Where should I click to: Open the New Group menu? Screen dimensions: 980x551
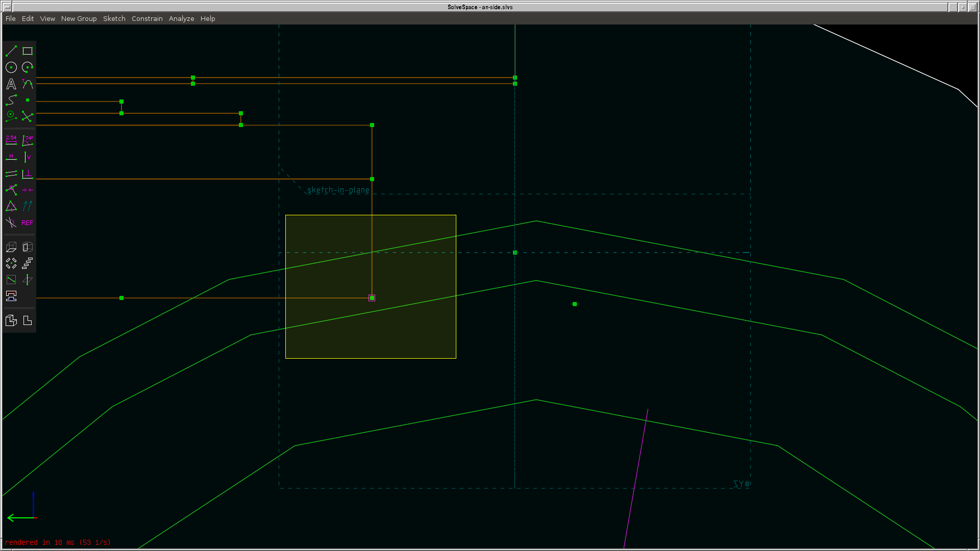[x=79, y=18]
